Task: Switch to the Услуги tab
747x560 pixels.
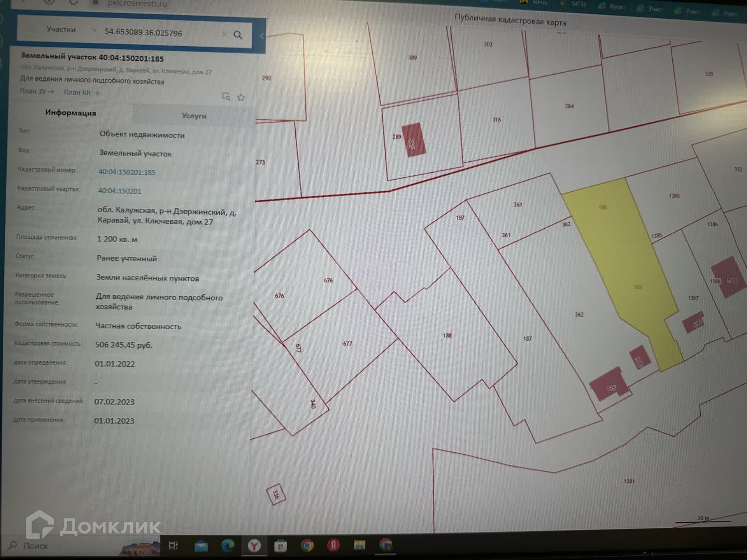Action: pyautogui.click(x=194, y=116)
